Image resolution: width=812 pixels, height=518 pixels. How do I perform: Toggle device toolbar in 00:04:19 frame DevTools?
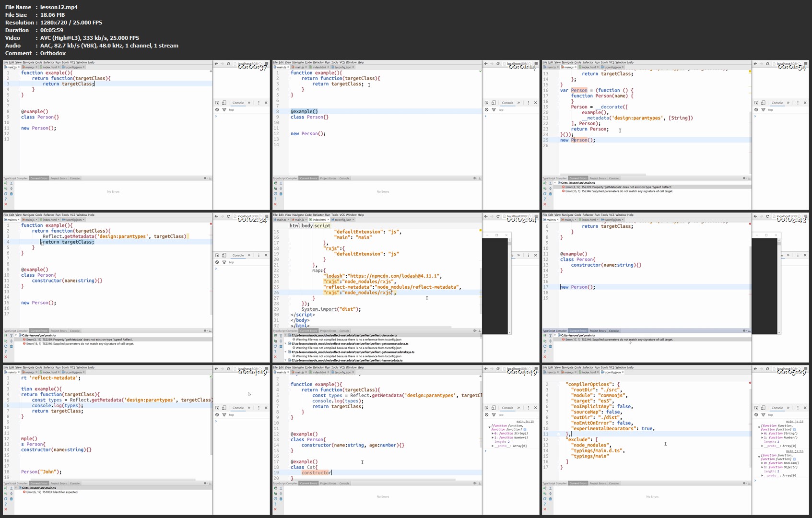click(224, 408)
